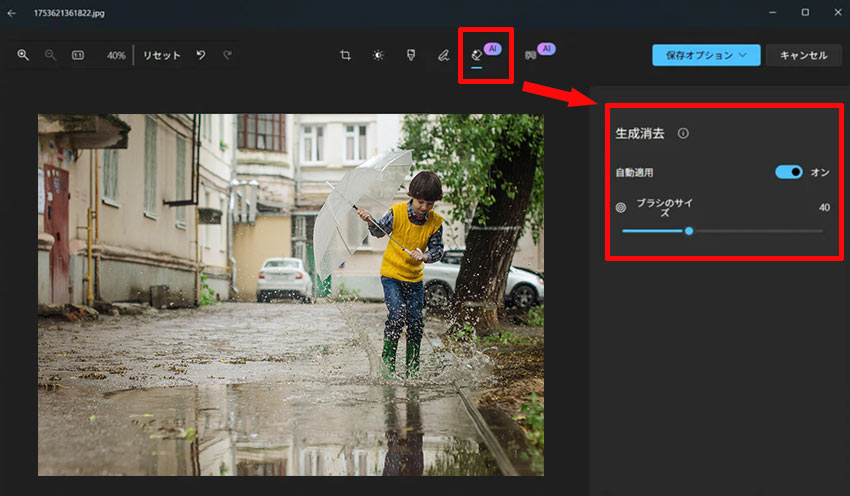This screenshot has height=496, width=850.
Task: Open the brightness adjustment tool
Action: pos(378,55)
